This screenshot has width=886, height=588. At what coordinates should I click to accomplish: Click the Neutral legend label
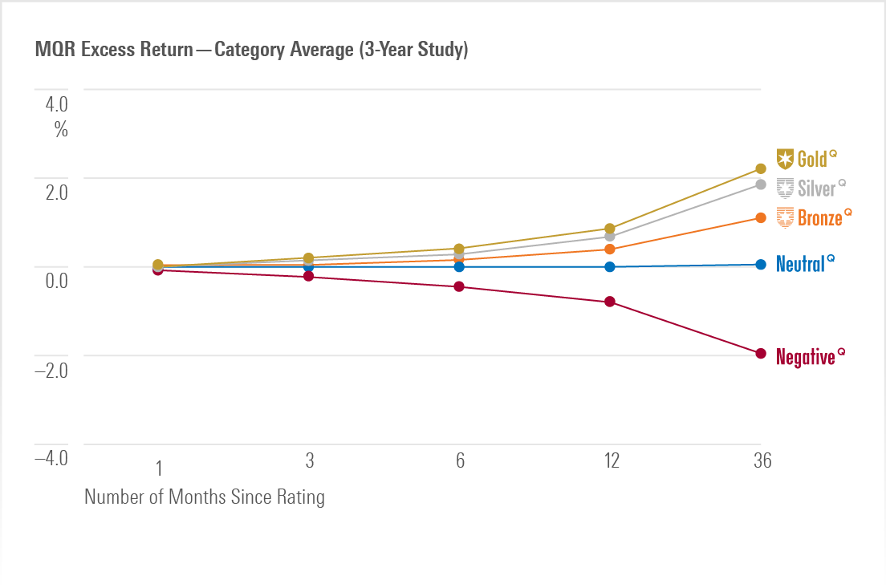(x=800, y=263)
